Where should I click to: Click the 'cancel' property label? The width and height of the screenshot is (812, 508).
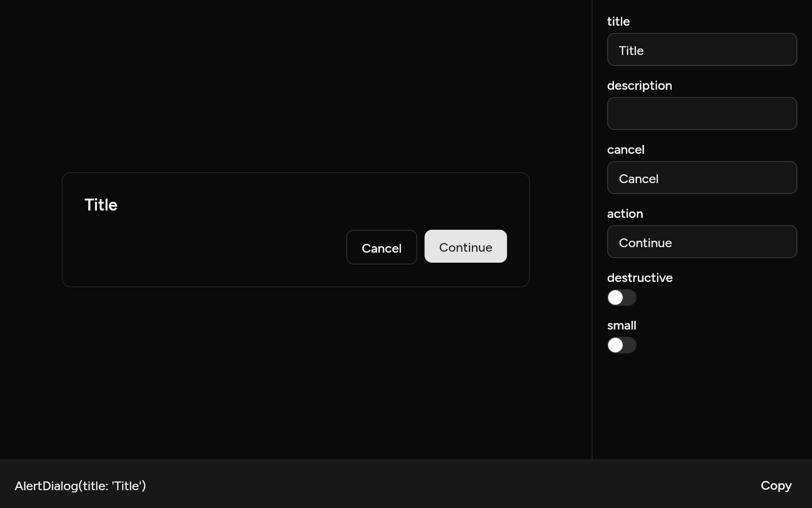point(625,150)
